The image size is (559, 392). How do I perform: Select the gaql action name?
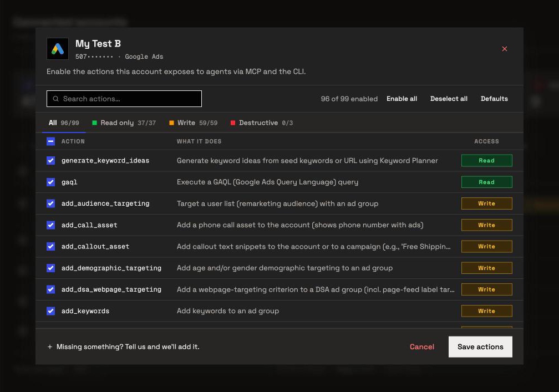69,182
